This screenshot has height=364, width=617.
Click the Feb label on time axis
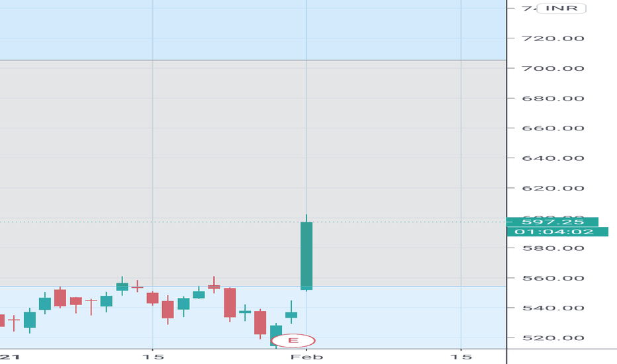(x=307, y=357)
